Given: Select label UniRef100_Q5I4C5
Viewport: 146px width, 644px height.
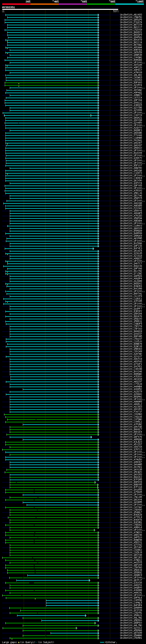Looking at the screenshot, I should coord(131,251).
